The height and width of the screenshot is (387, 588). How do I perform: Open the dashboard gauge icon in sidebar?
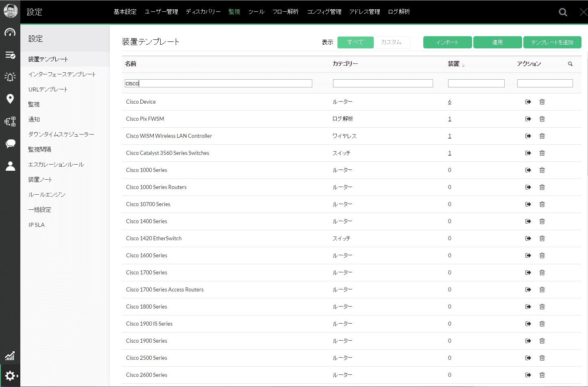pos(10,33)
